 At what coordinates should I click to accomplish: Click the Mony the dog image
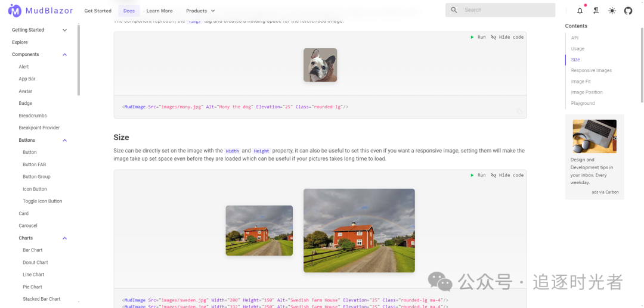point(320,65)
